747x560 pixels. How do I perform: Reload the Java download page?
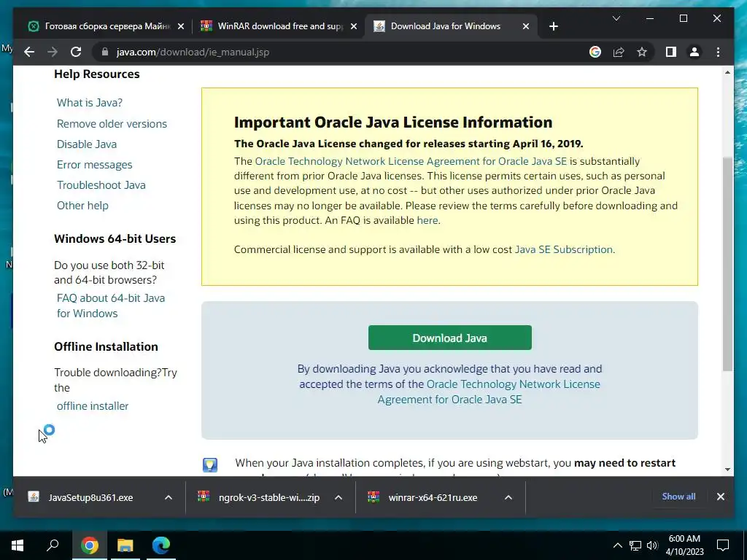(x=76, y=52)
